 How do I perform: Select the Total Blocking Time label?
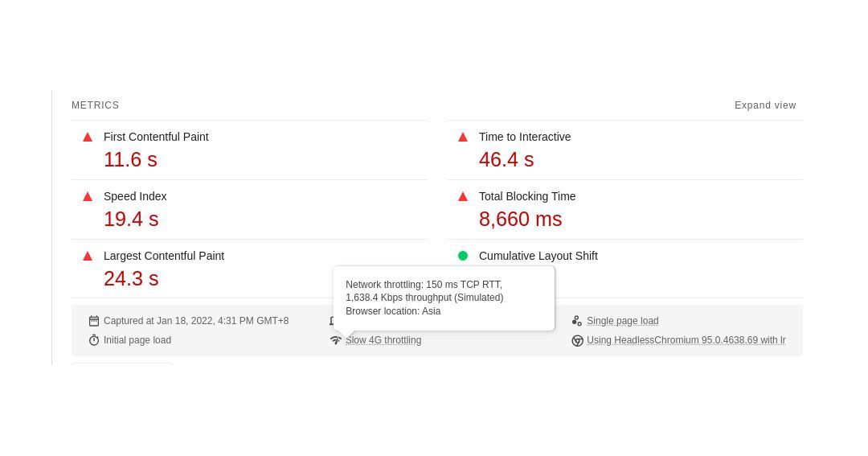click(527, 196)
